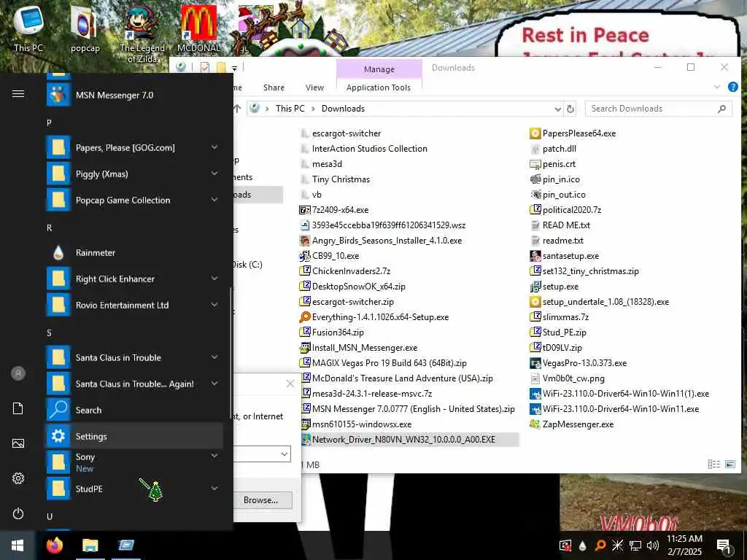This screenshot has width=747, height=560.
Task: Open Documents icon in Start sidebar
Action: click(18, 408)
